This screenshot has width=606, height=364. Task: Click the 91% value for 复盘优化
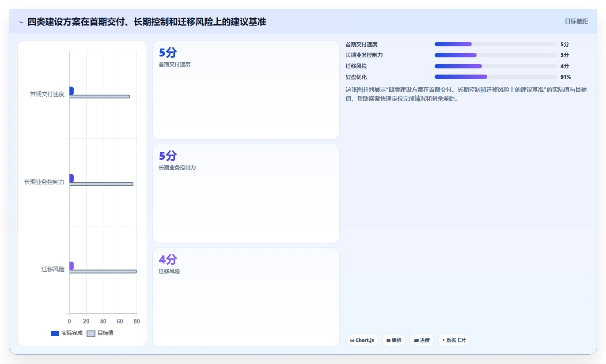pos(565,77)
